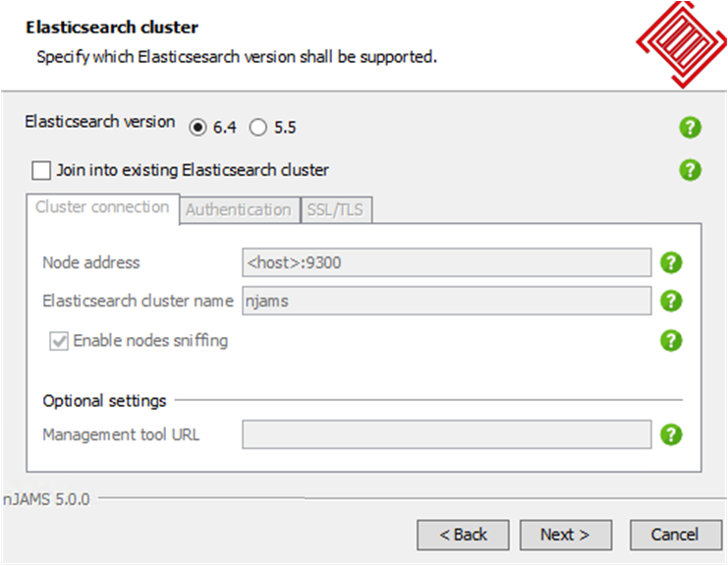Open help for Elasticsearch version

click(690, 127)
